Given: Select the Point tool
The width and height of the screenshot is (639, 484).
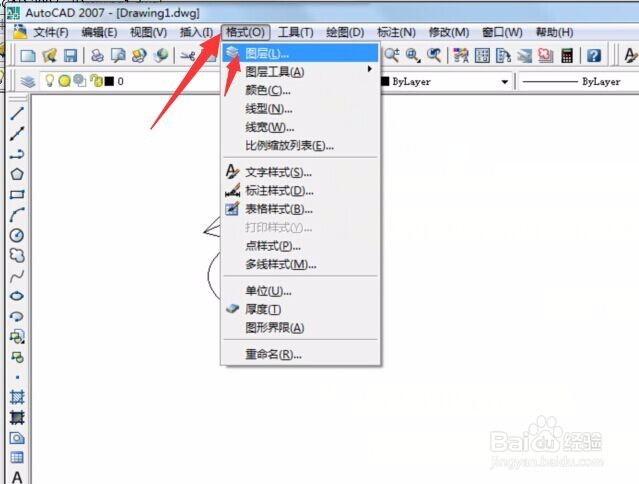Looking at the screenshot, I should coord(17,377).
